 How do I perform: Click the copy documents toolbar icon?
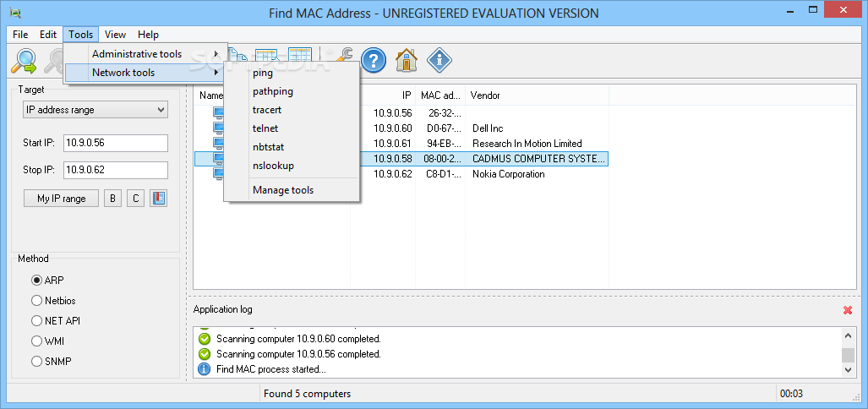(238, 54)
